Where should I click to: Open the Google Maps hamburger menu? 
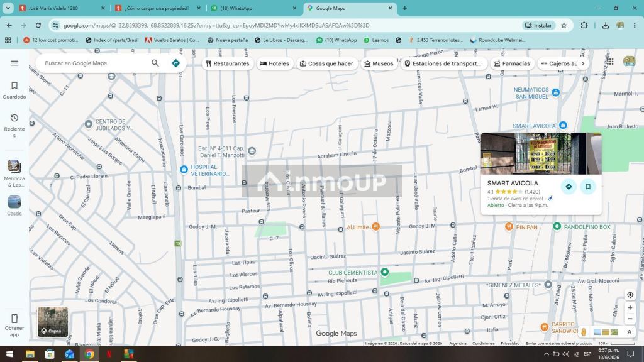14,63
